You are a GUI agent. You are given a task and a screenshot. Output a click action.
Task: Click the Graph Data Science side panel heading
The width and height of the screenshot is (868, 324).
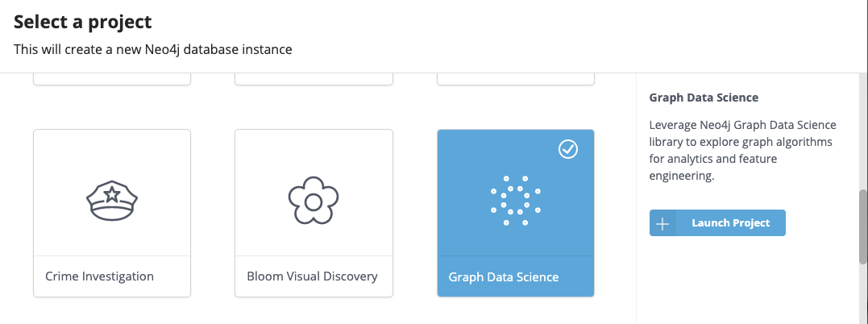704,98
